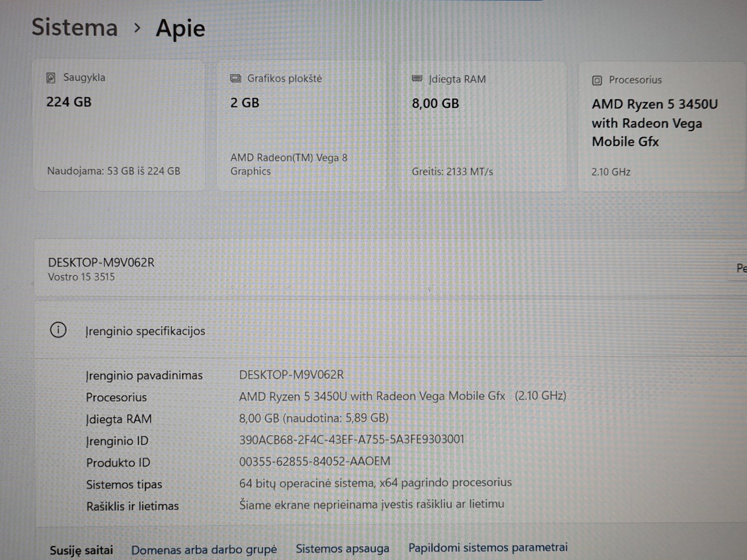This screenshot has width=747, height=560.
Task: Click the Įdiegta RAM memory chip icon
Action: click(417, 79)
